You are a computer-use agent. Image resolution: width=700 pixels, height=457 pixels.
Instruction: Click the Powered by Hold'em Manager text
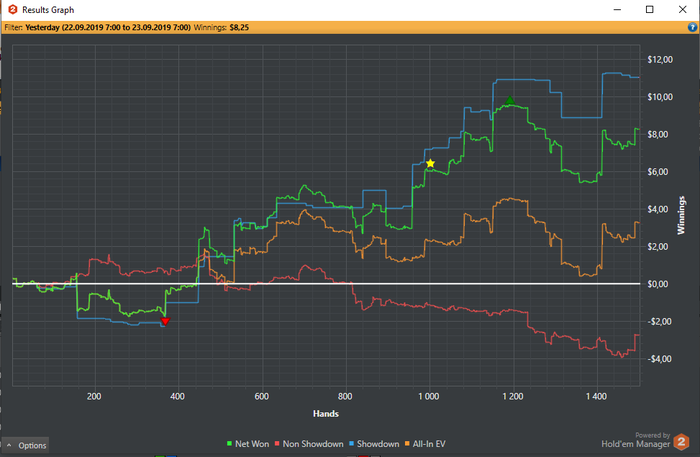[636, 440]
